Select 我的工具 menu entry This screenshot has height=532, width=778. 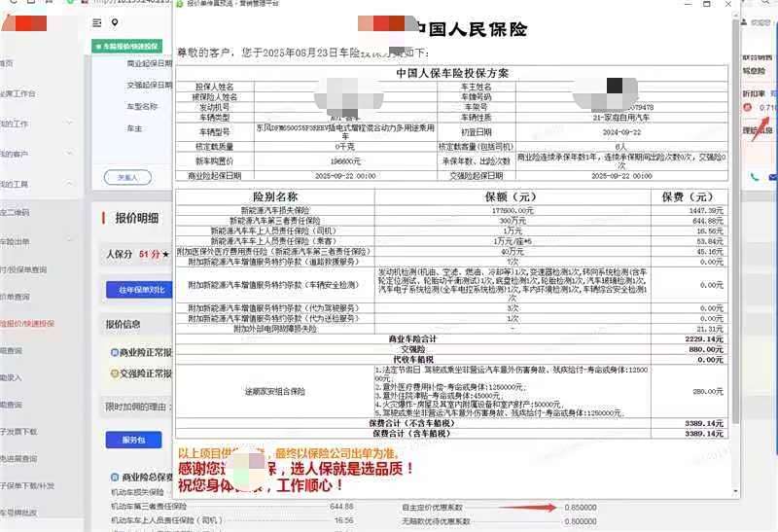click(15, 184)
